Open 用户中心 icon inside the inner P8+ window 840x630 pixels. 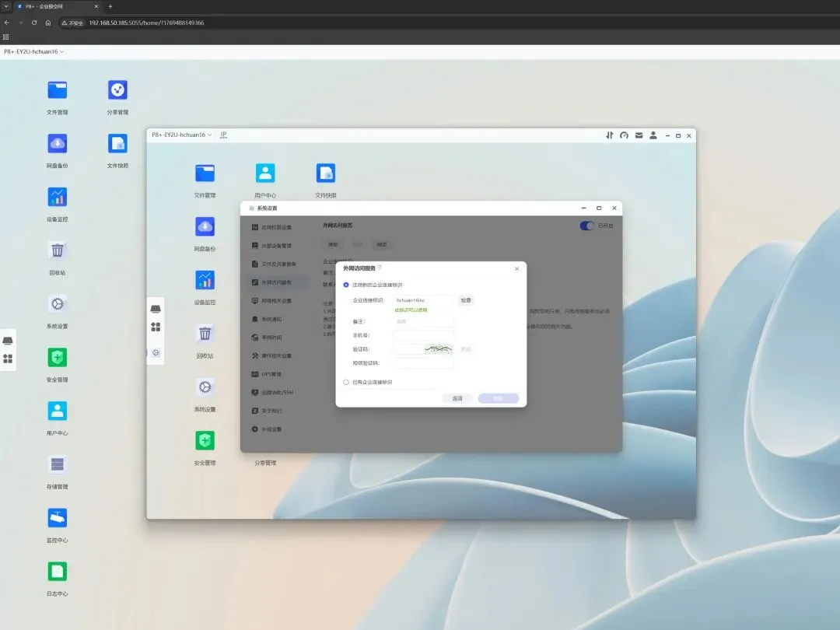click(265, 173)
